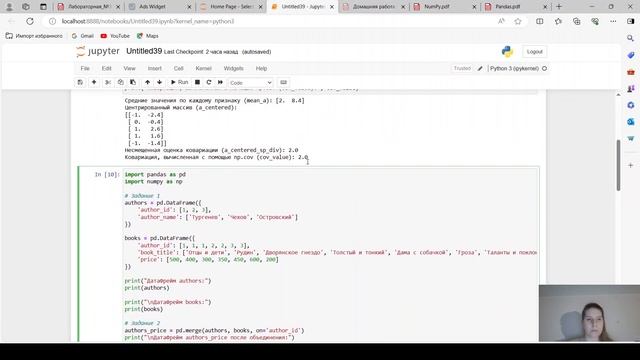Screen dimensions: 640x360
Task: Open the Kernel menu
Action: click(203, 69)
